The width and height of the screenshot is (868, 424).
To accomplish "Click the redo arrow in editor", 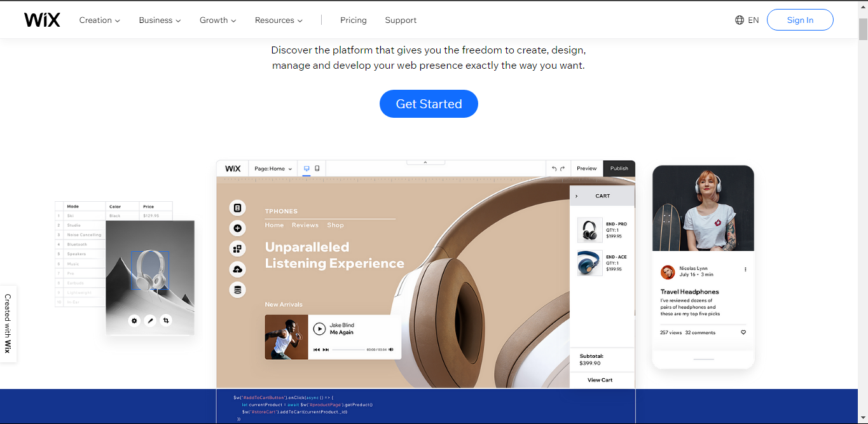I will [x=562, y=169].
